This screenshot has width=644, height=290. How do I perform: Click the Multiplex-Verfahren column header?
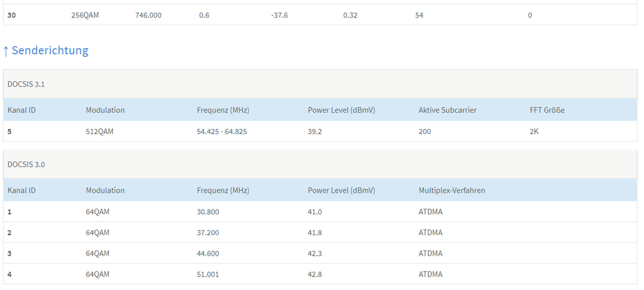point(451,190)
